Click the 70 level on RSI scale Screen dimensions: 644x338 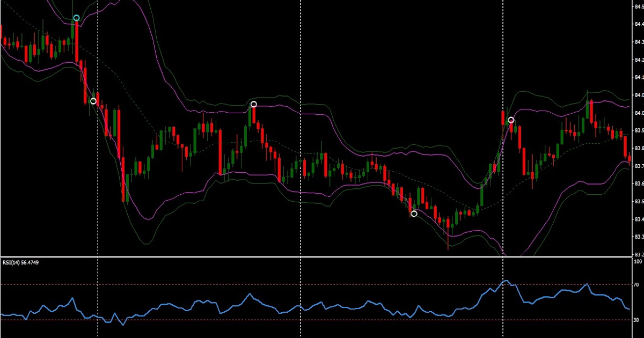[637, 284]
